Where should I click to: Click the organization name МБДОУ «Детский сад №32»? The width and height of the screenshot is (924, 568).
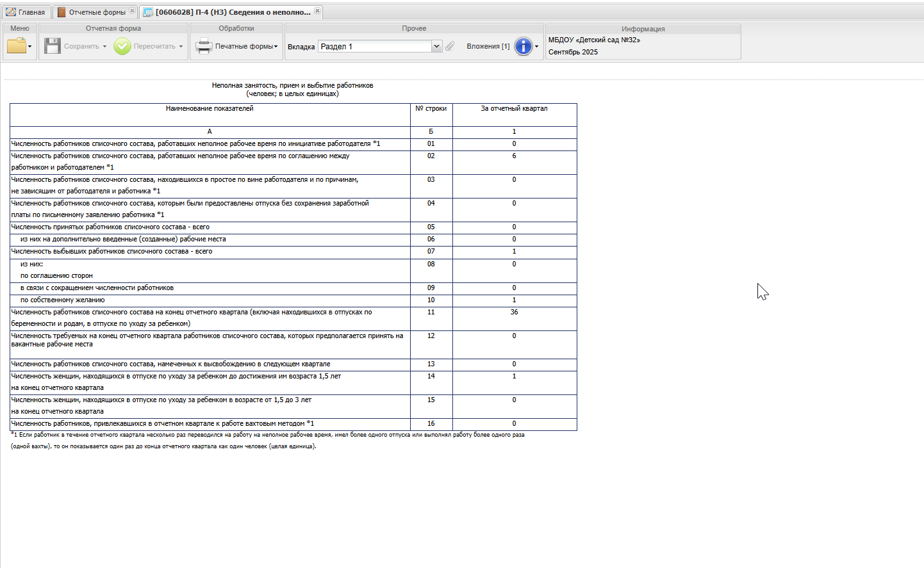coord(594,40)
